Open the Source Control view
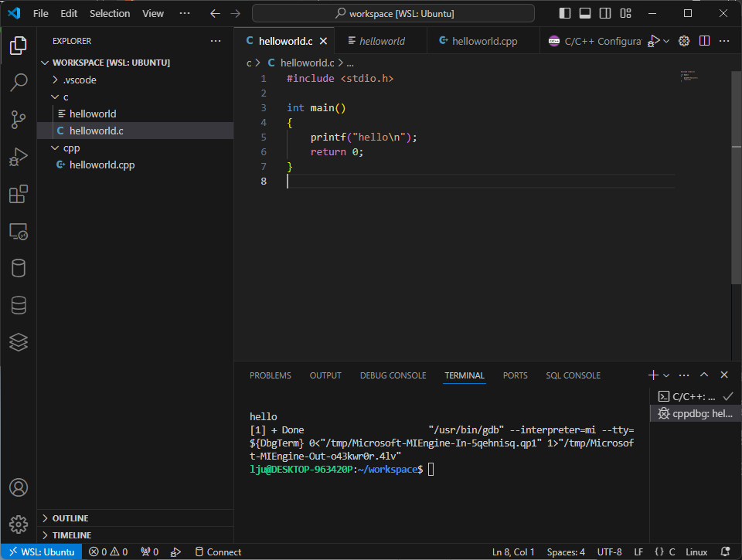The width and height of the screenshot is (742, 560). click(19, 119)
